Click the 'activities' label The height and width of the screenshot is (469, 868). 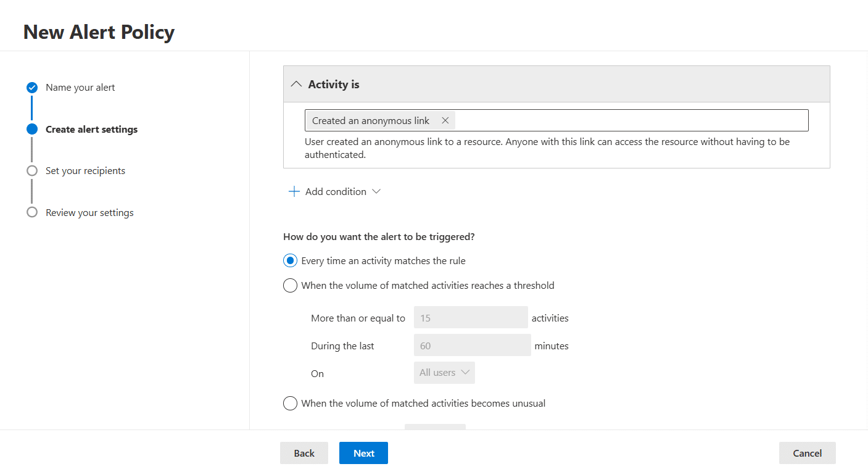coord(550,318)
